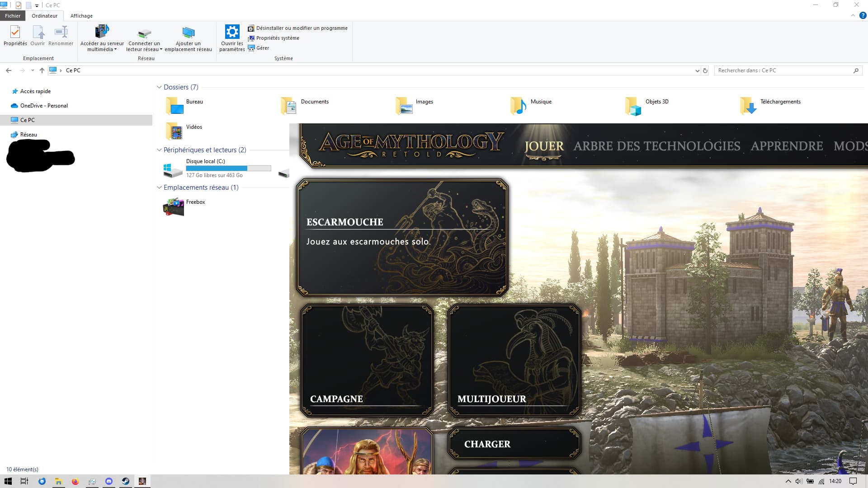Click the CAMPAGNE game mode card
868x488 pixels.
pyautogui.click(x=367, y=360)
